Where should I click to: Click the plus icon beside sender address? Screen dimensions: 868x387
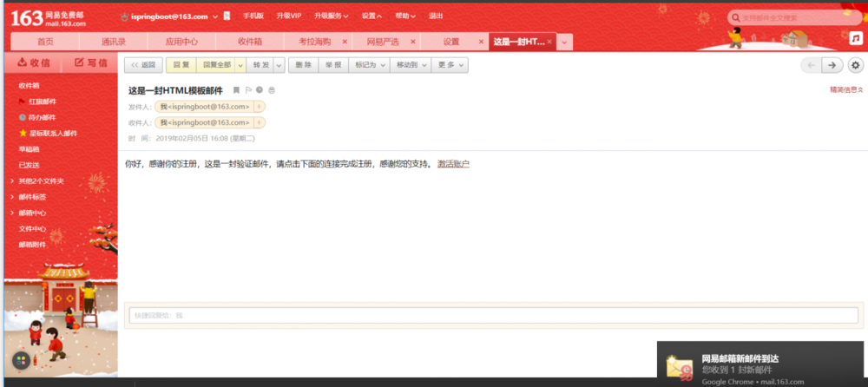coord(259,107)
